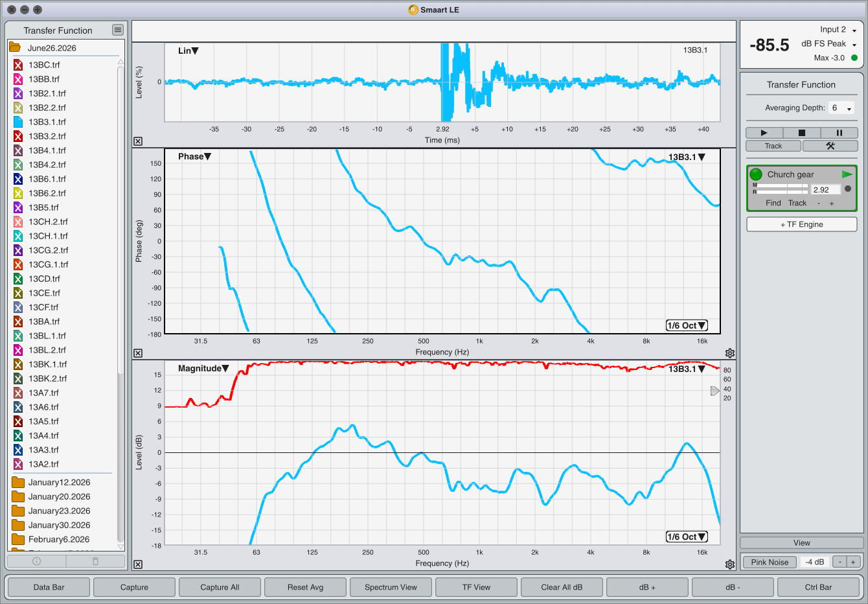Viewport: 868px width, 604px height.
Task: Click the Capture All button
Action: (220, 587)
